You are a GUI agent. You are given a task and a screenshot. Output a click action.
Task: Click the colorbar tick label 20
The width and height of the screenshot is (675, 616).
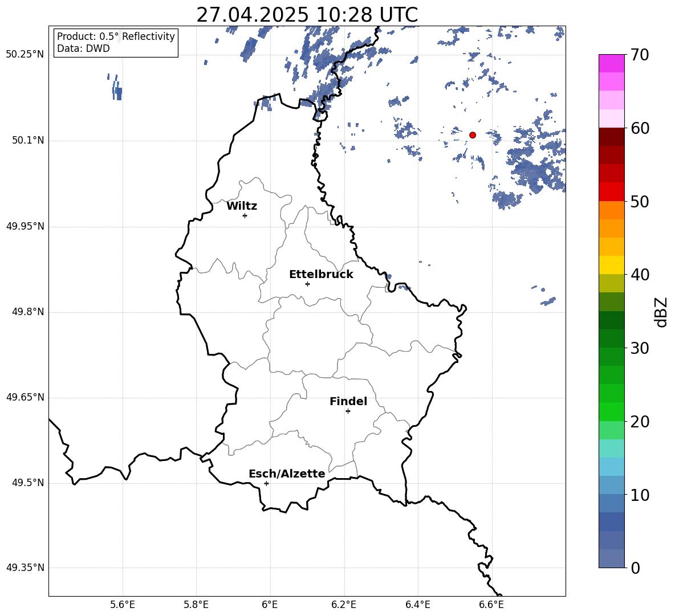tap(640, 422)
